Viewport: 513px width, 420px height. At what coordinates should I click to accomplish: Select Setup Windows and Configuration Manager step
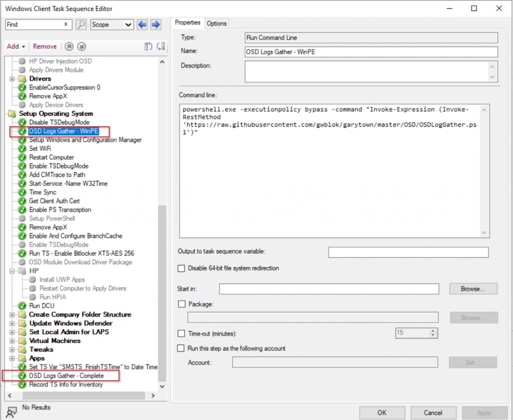85,140
